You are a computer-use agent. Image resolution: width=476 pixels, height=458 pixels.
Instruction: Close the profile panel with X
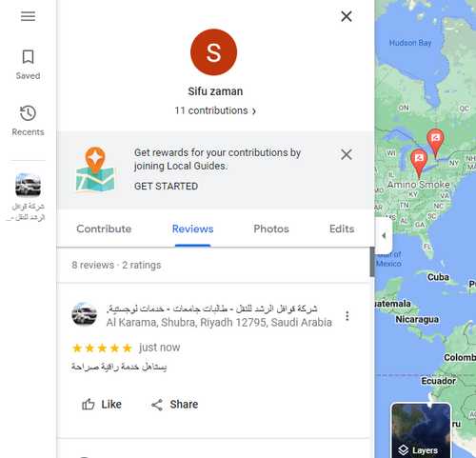pos(347,16)
